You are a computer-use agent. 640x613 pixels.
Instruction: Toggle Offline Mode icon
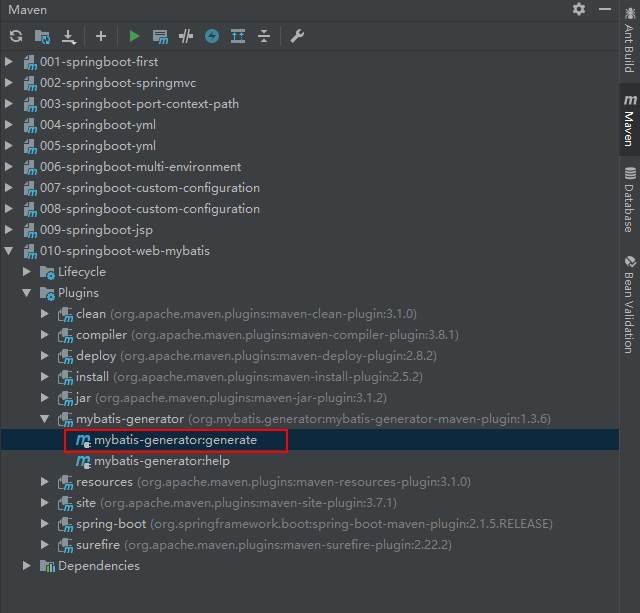[x=186, y=36]
